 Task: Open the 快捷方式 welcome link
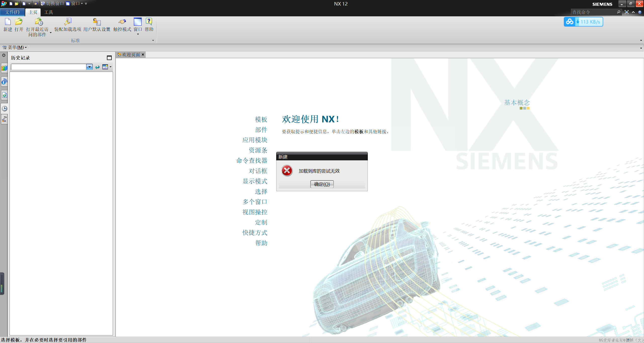[255, 233]
